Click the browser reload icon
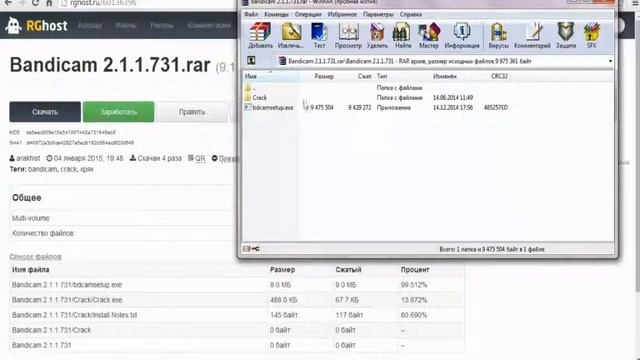Image resolution: width=640 pixels, height=360 pixels. pos(35,3)
